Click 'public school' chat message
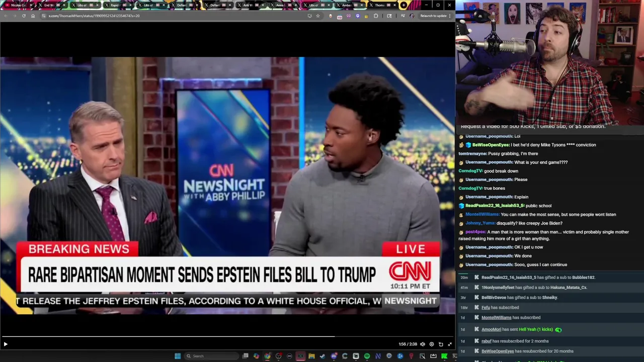The image size is (644, 362). click(538, 206)
